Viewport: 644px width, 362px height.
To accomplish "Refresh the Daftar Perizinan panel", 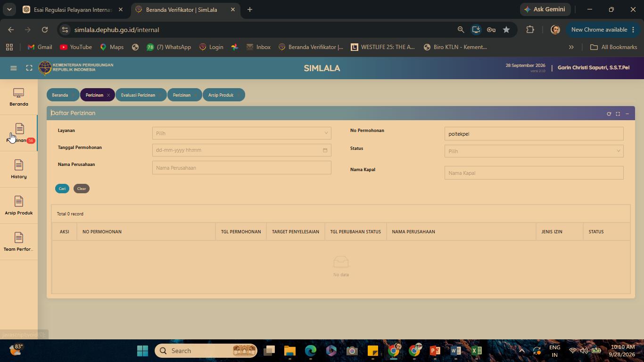I will pos(609,114).
